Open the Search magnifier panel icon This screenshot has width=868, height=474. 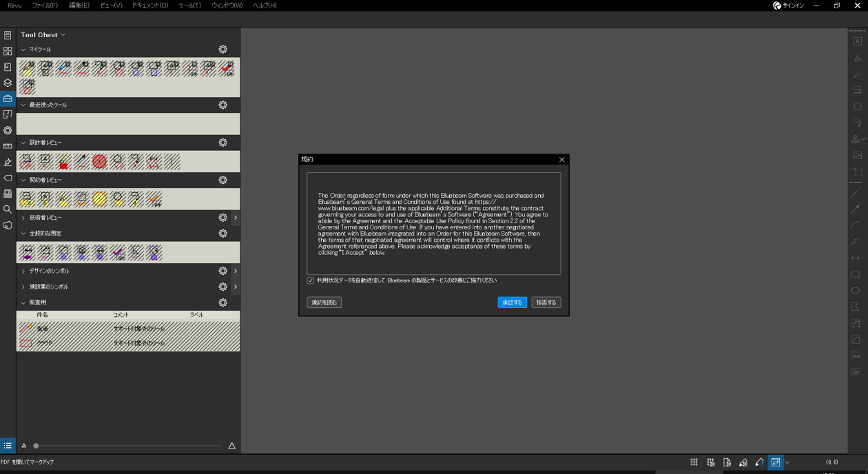(x=8, y=209)
